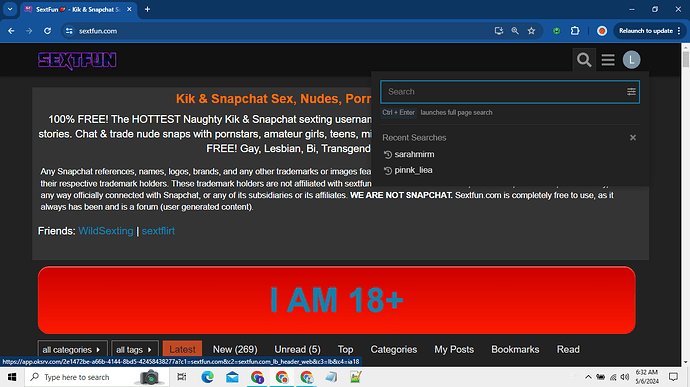Screen dimensions: 690x387
Task: Bookmark this page with star icon
Action: (532, 31)
